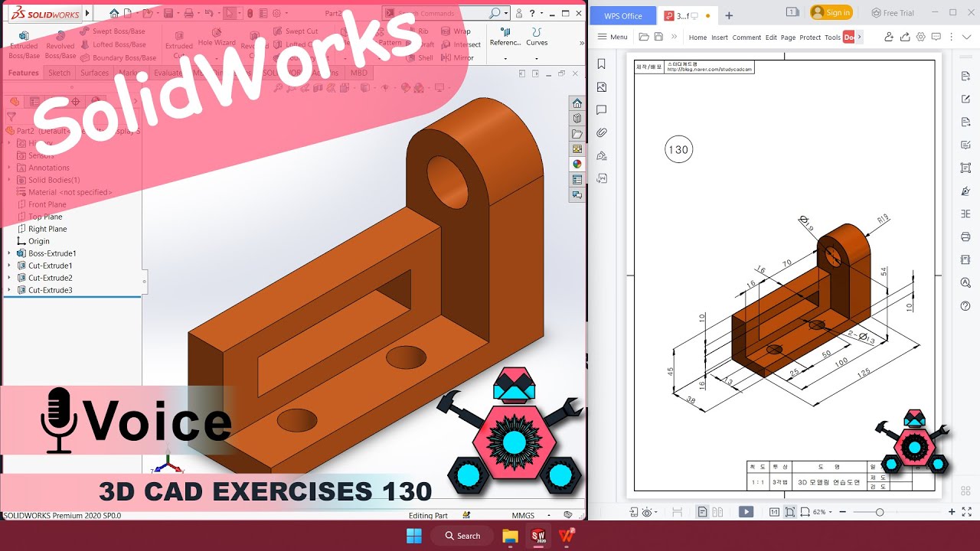Open Design Library in task pane
The width and height of the screenshot is (980, 551).
pos(577,119)
